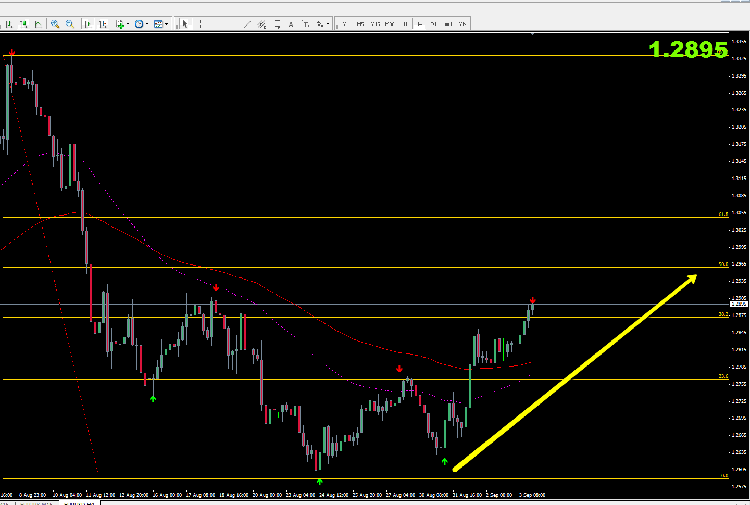Choose the Fibonacci retracement tool
750x505 pixels.
click(x=277, y=23)
